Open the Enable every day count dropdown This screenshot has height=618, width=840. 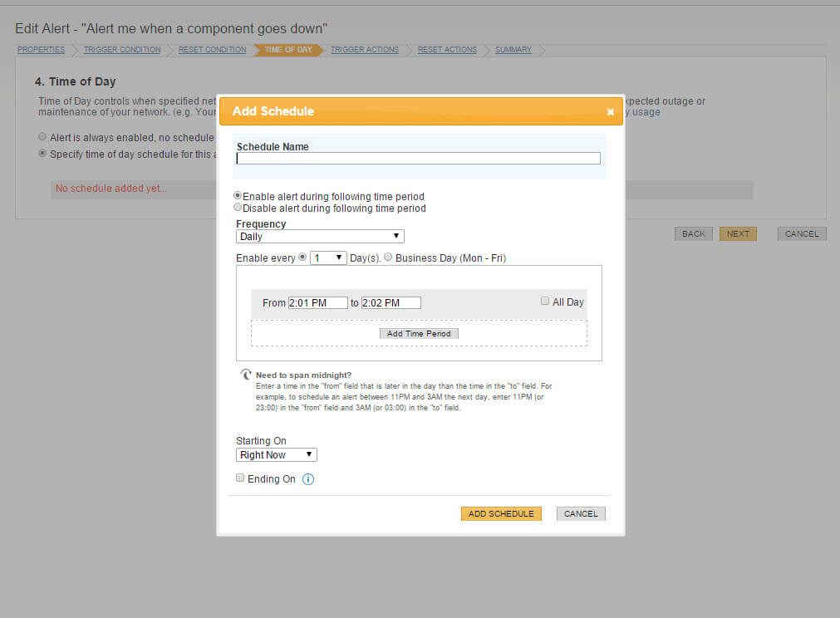click(328, 257)
